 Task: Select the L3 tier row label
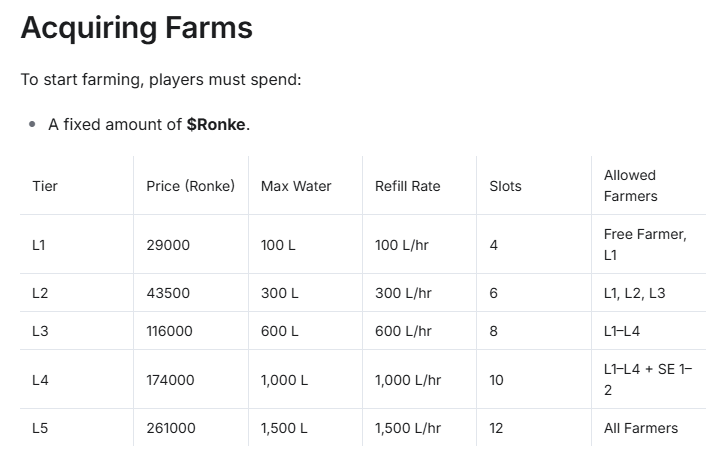tap(40, 331)
